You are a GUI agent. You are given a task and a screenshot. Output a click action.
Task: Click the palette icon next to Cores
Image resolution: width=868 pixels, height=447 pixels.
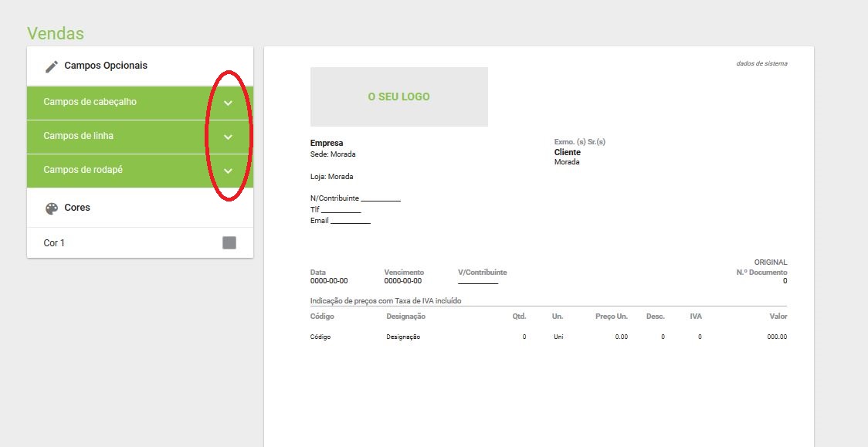pyautogui.click(x=52, y=208)
